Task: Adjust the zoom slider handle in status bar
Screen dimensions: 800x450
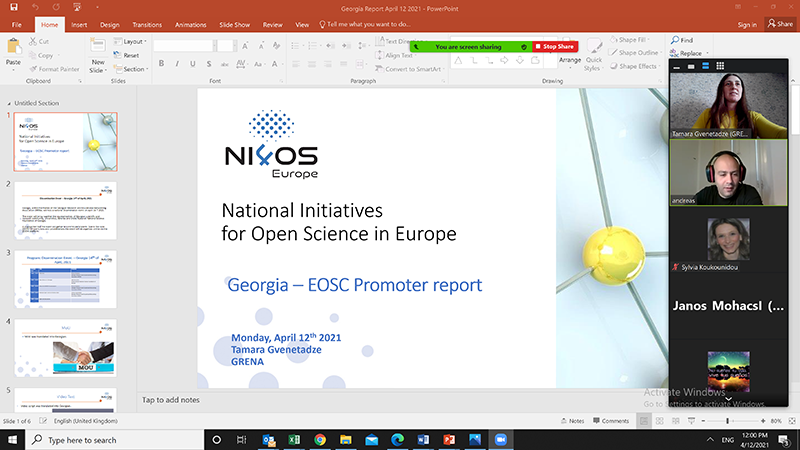Action: 727,421
